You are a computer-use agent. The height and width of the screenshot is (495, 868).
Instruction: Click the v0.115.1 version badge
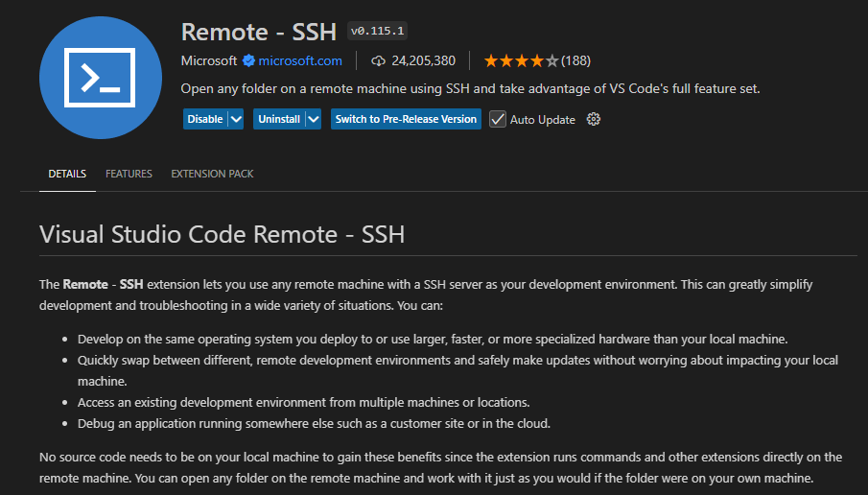tap(378, 32)
